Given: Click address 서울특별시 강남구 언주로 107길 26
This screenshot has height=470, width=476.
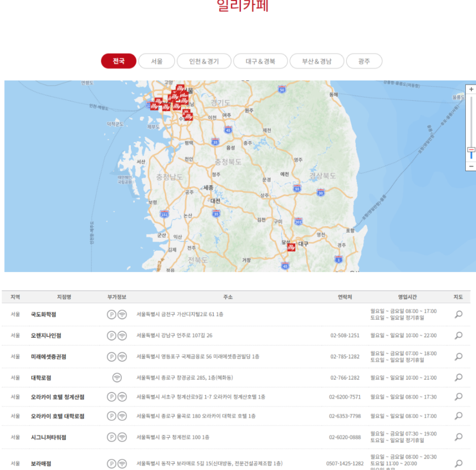Looking at the screenshot, I should coord(175,336).
